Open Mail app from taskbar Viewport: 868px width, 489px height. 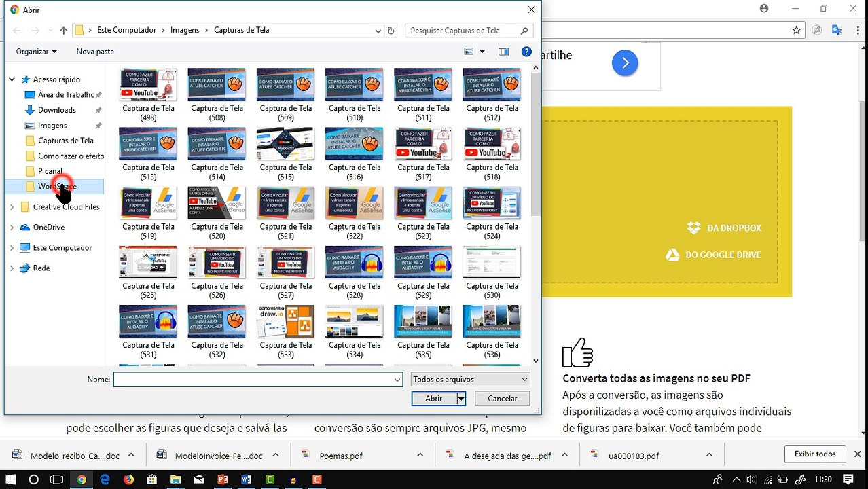coord(199,479)
